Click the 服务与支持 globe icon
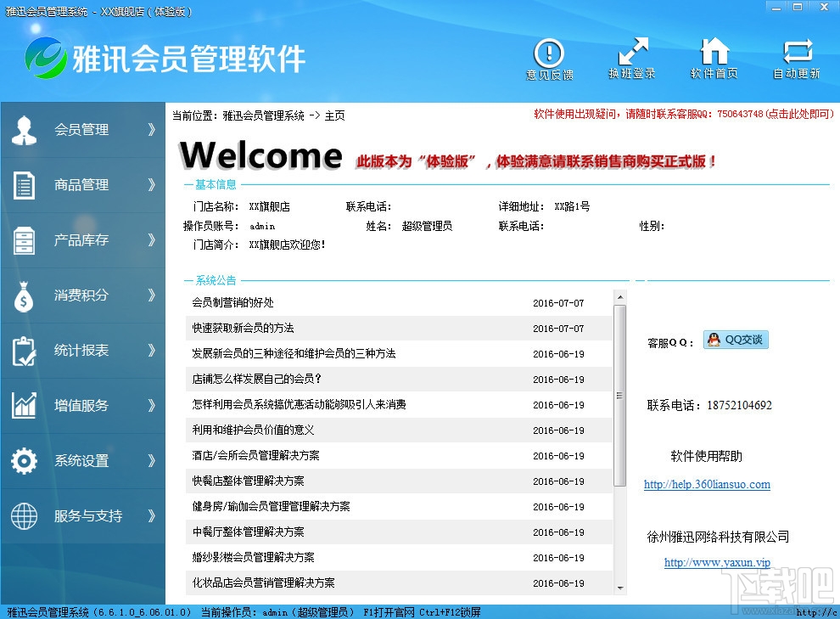 [24, 516]
